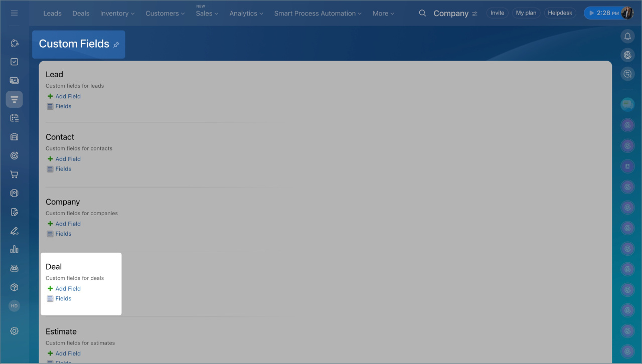
Task: Click the search magnifier icon
Action: click(x=422, y=13)
